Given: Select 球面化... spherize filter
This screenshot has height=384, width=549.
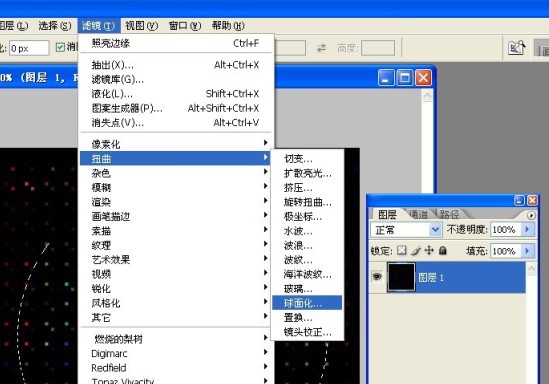Looking at the screenshot, I should coord(307,303).
